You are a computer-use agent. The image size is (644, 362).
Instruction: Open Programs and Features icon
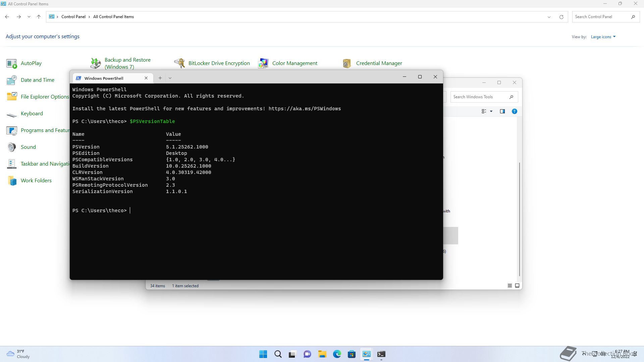(11, 130)
